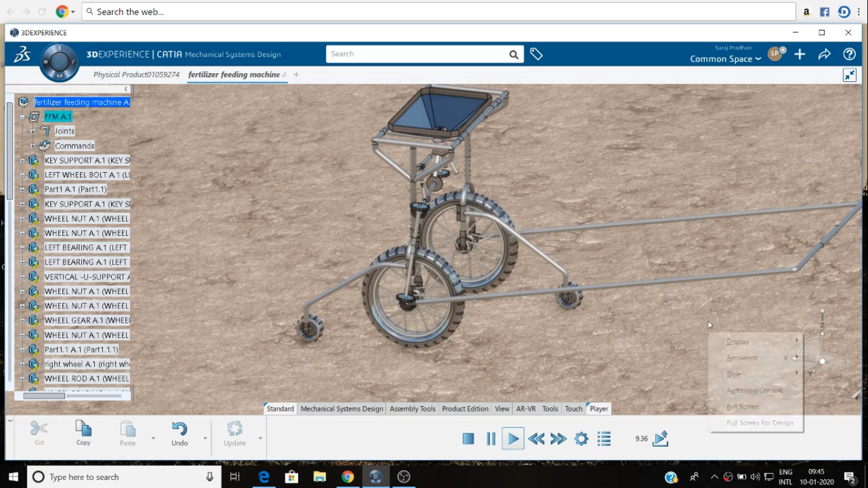Viewport: 868px width, 488px height.
Task: Pause the simulation playback
Action: click(491, 438)
